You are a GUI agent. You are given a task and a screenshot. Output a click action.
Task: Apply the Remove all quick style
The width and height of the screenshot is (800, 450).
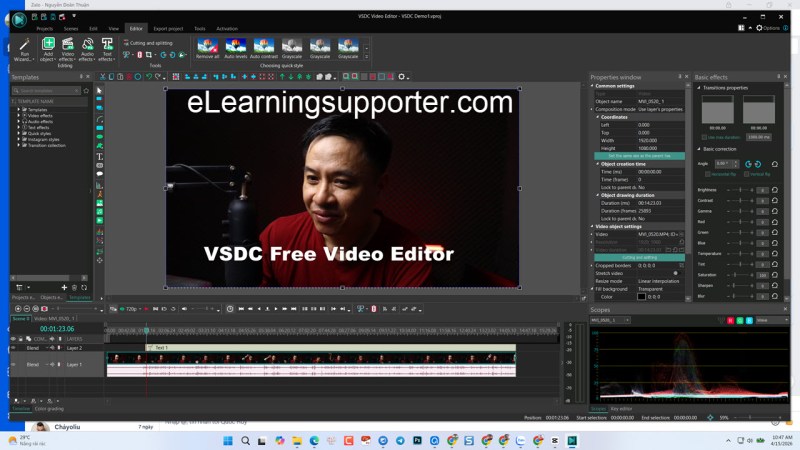point(208,49)
